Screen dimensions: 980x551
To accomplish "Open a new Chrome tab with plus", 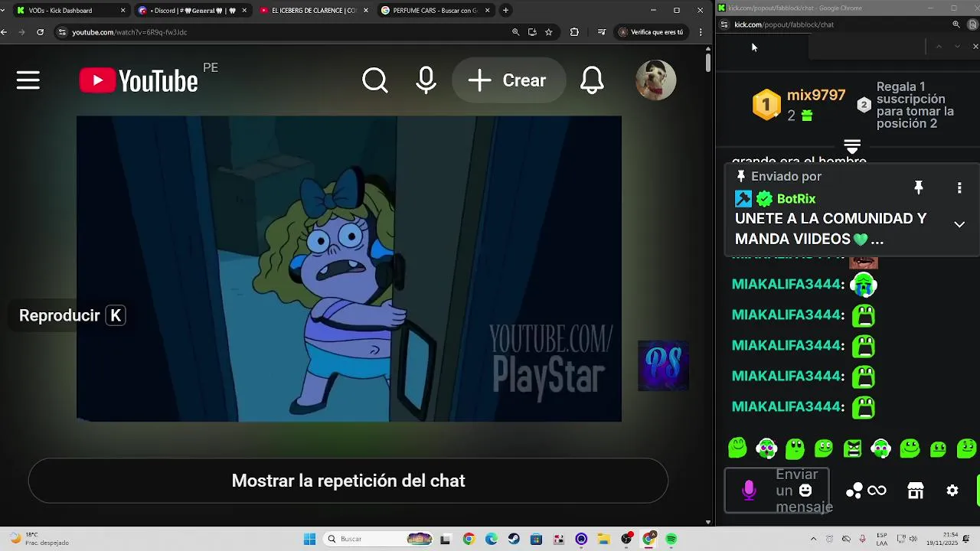I will (505, 11).
